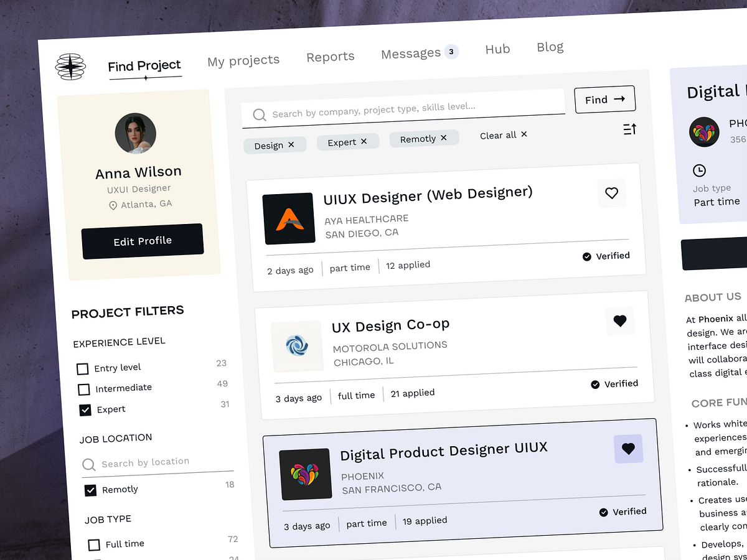Click the magnifier icon in search bar
747x560 pixels.
260,114
